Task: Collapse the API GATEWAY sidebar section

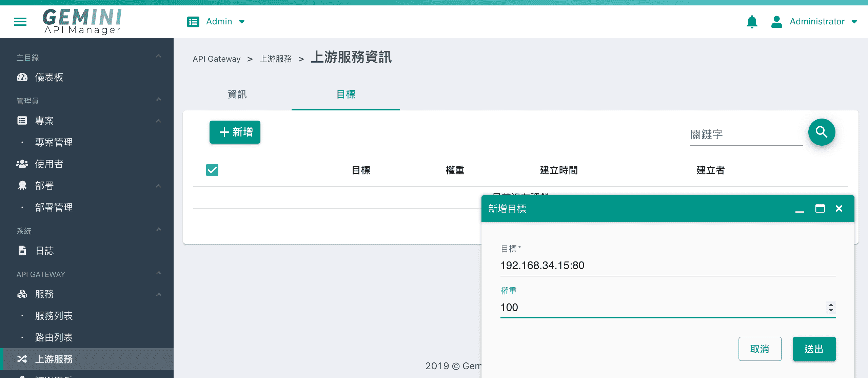Action: pyautogui.click(x=158, y=273)
